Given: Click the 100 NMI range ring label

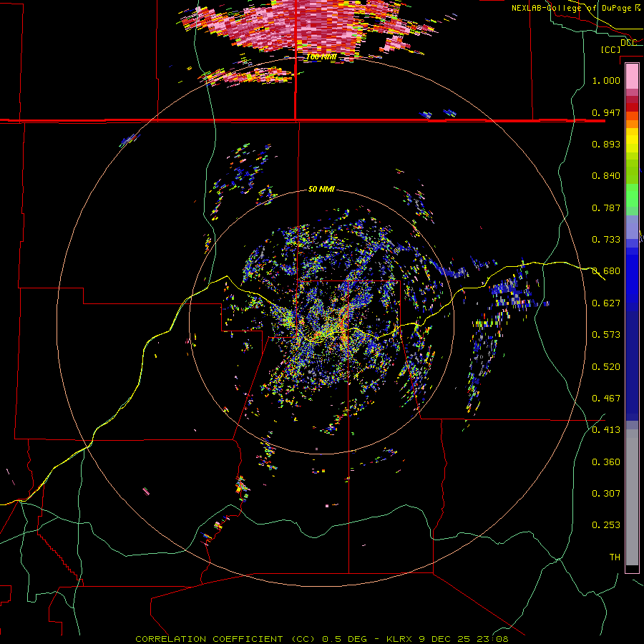Looking at the screenshot, I should (321, 57).
